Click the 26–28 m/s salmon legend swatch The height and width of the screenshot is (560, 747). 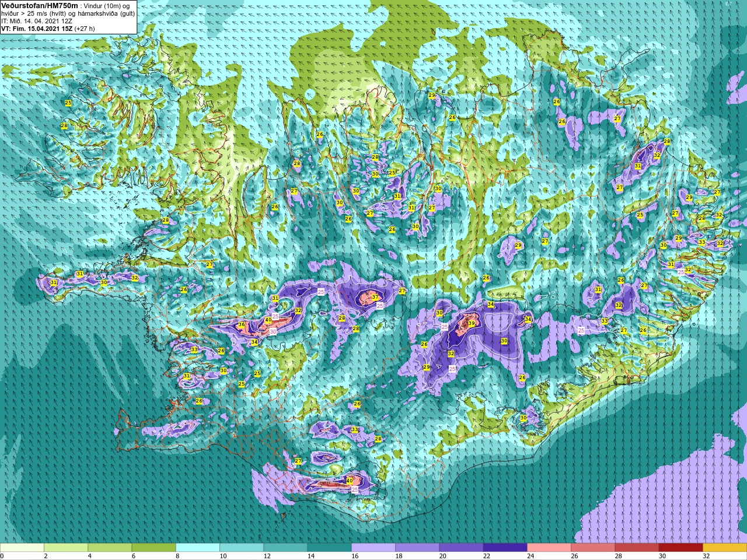point(593,548)
